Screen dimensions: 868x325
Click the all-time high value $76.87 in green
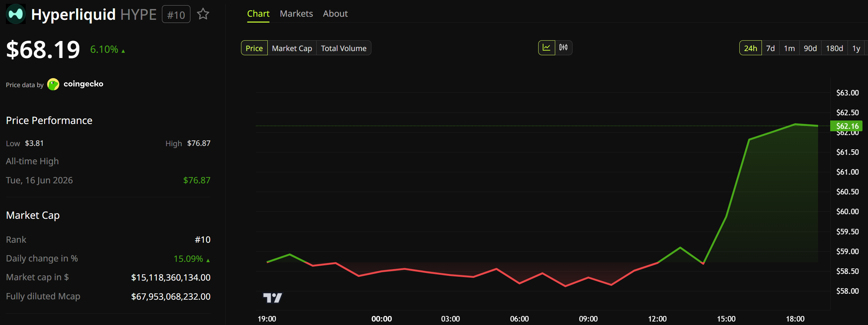(197, 180)
